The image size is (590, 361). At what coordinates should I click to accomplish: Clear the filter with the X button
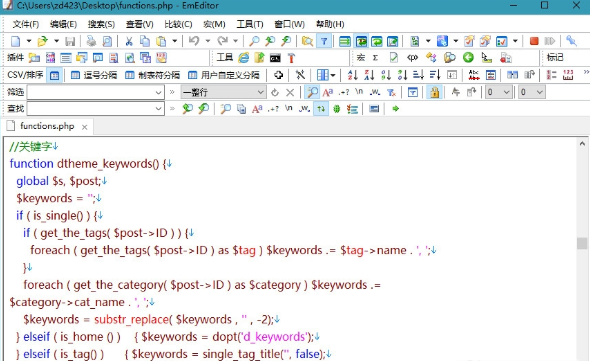tap(290, 92)
